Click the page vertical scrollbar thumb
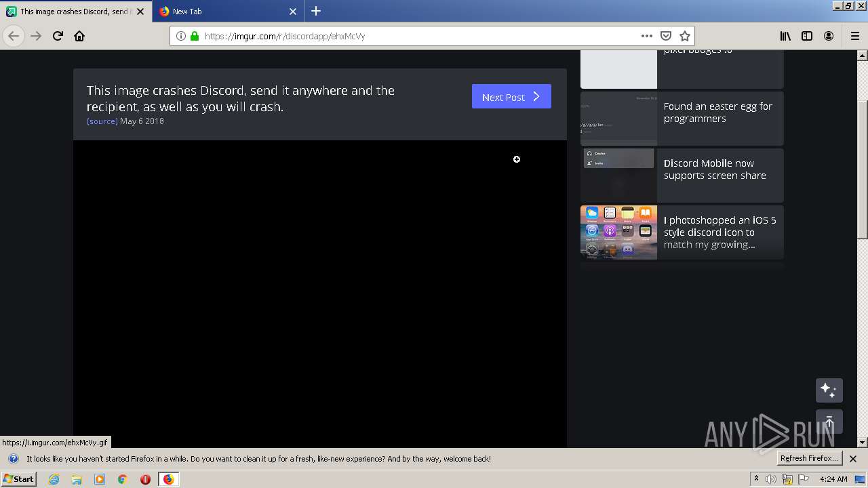868x488 pixels. click(863, 169)
